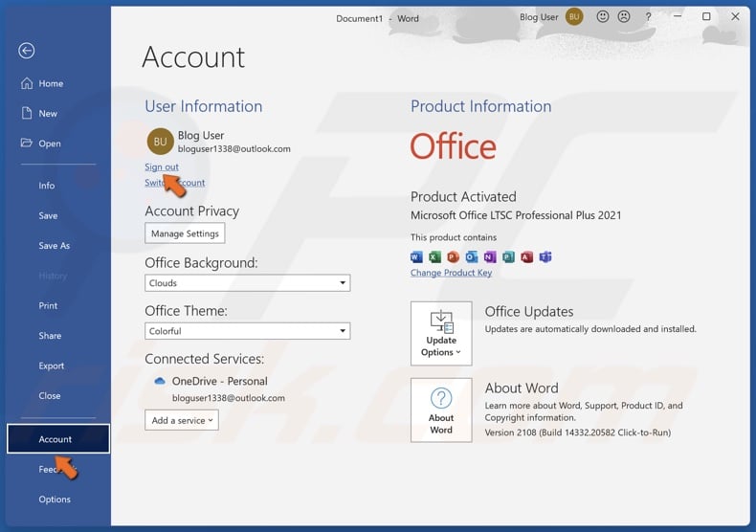Click the Teams app icon
Image resolution: width=756 pixels, height=532 pixels.
point(545,256)
